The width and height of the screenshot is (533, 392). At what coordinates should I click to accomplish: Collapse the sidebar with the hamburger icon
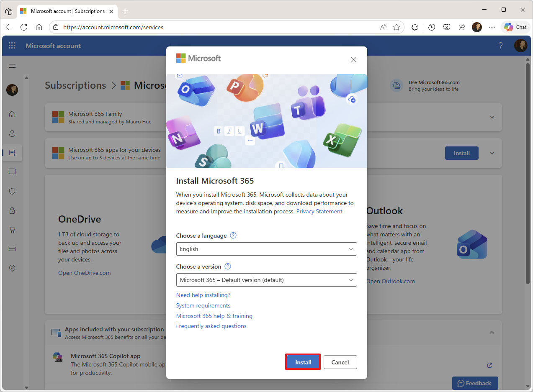12,66
